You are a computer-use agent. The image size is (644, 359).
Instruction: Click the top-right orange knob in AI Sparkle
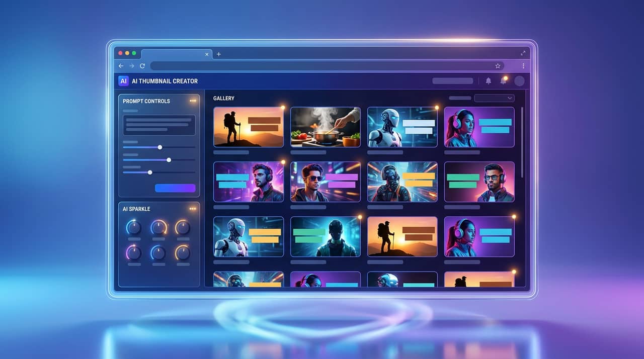tap(183, 227)
